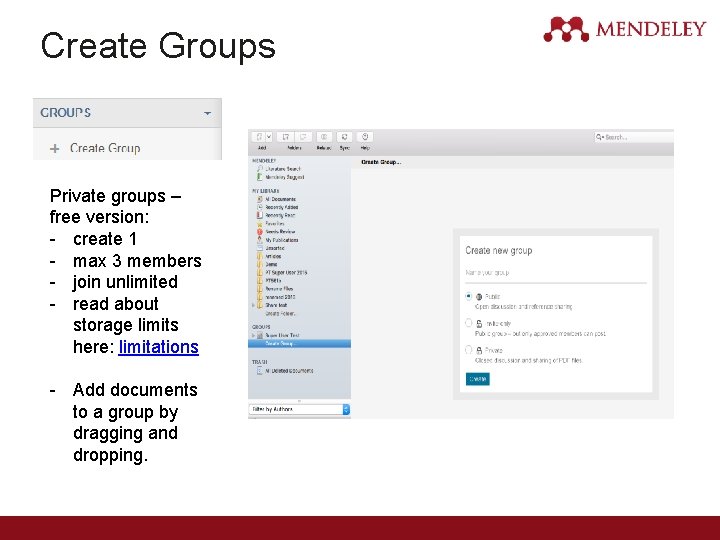This screenshot has height=540, width=720.
Task: Click the Mendeley logo
Action: [624, 29]
